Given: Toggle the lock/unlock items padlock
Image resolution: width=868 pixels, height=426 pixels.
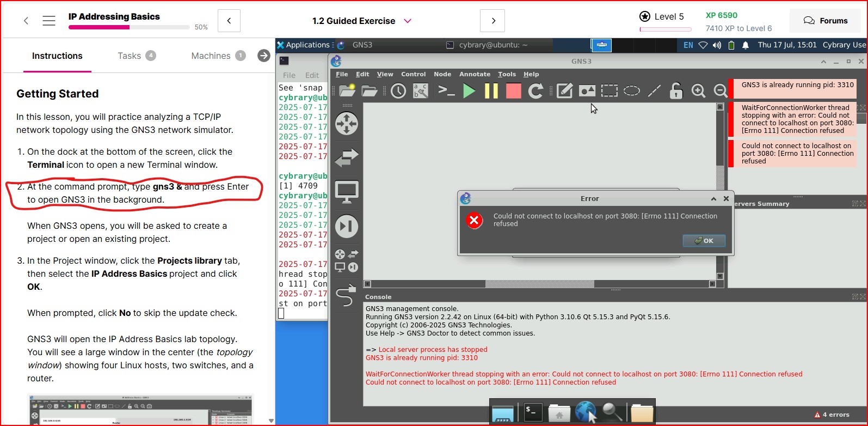Looking at the screenshot, I should pos(676,91).
